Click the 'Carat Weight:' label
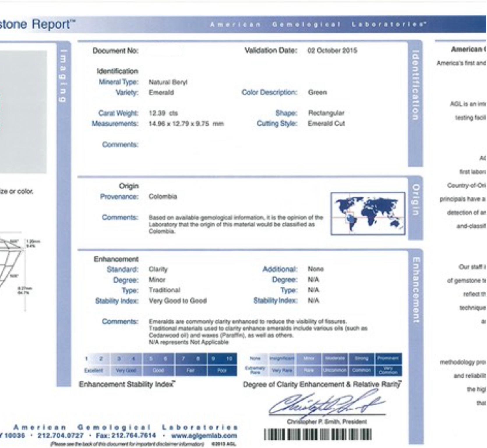 coord(119,113)
